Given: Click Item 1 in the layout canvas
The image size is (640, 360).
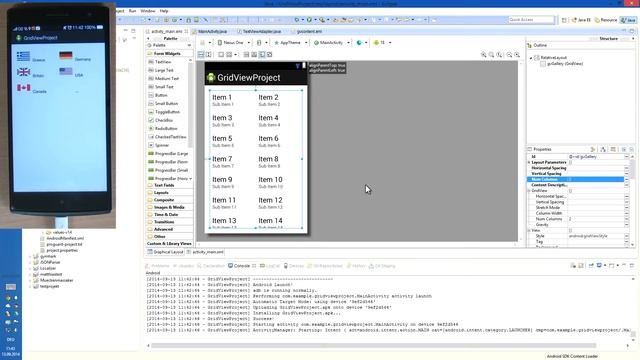Looking at the screenshot, I should coord(222,98).
